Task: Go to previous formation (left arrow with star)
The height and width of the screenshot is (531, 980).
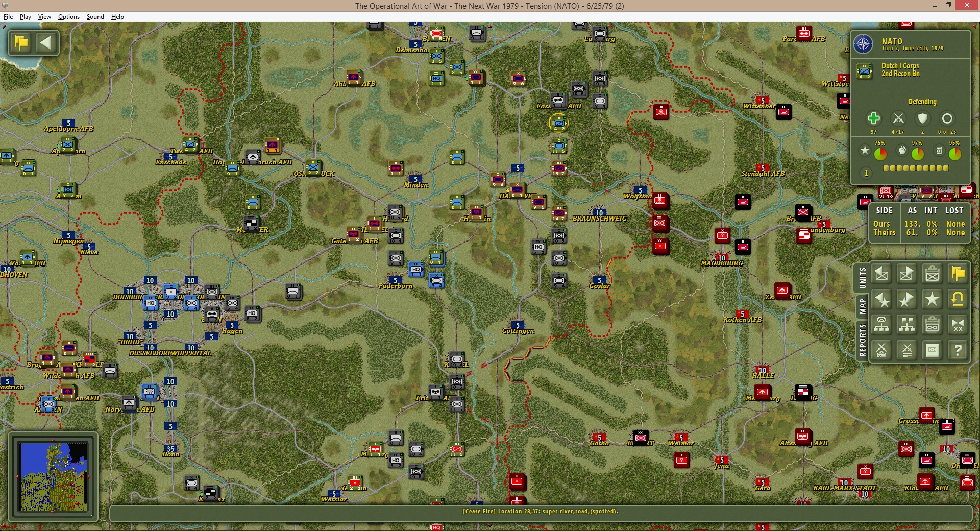Action: click(881, 300)
